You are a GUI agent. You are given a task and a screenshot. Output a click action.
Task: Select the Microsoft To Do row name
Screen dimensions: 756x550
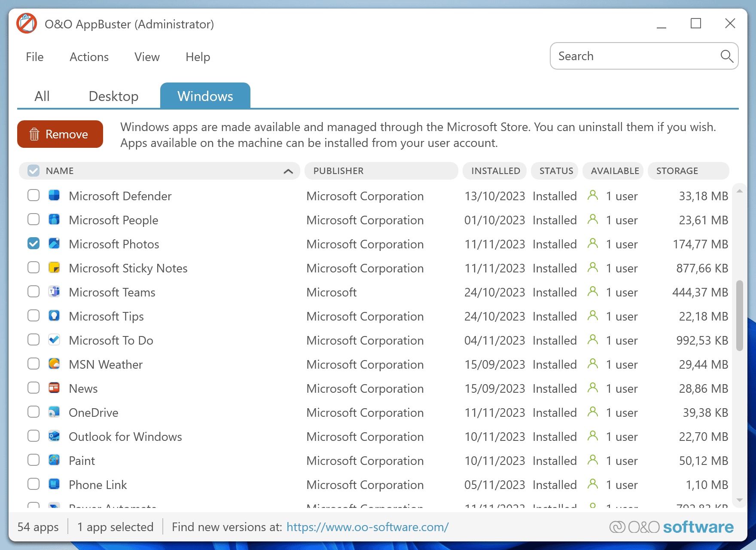(111, 340)
